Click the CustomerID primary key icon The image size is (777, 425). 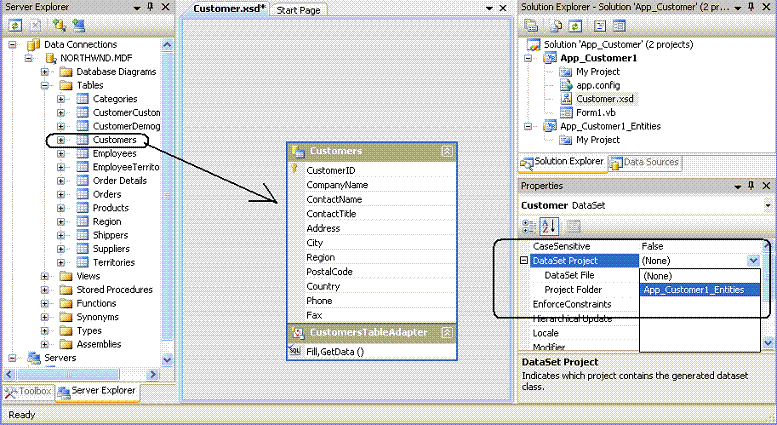(x=294, y=169)
